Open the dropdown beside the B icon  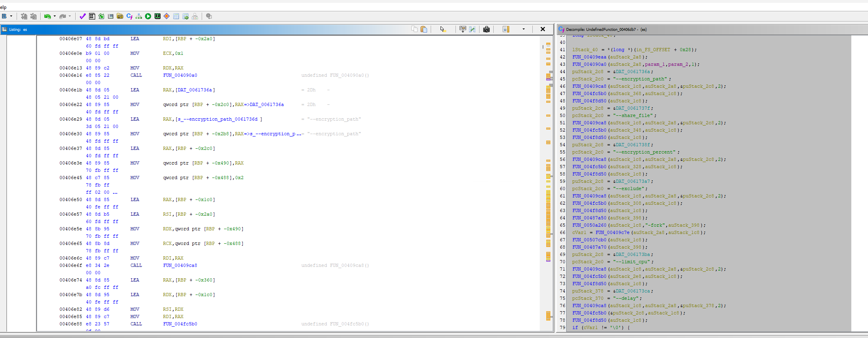[x=11, y=16]
